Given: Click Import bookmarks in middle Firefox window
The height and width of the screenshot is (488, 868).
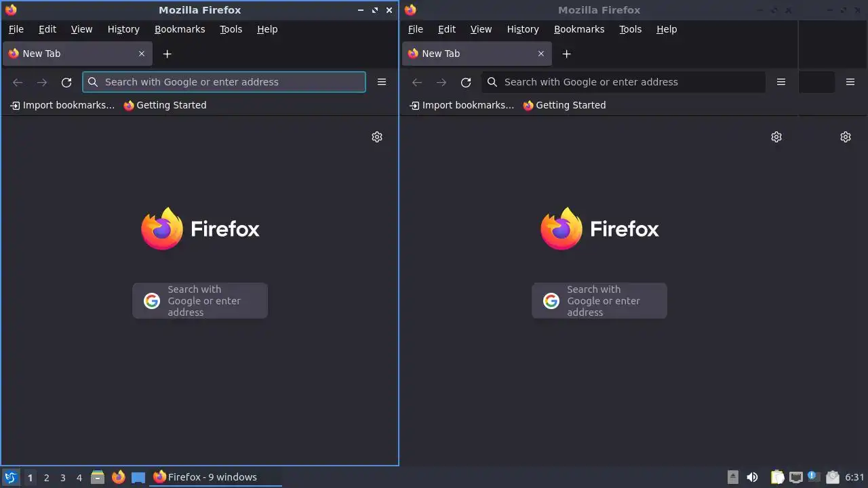Looking at the screenshot, I should [x=462, y=105].
